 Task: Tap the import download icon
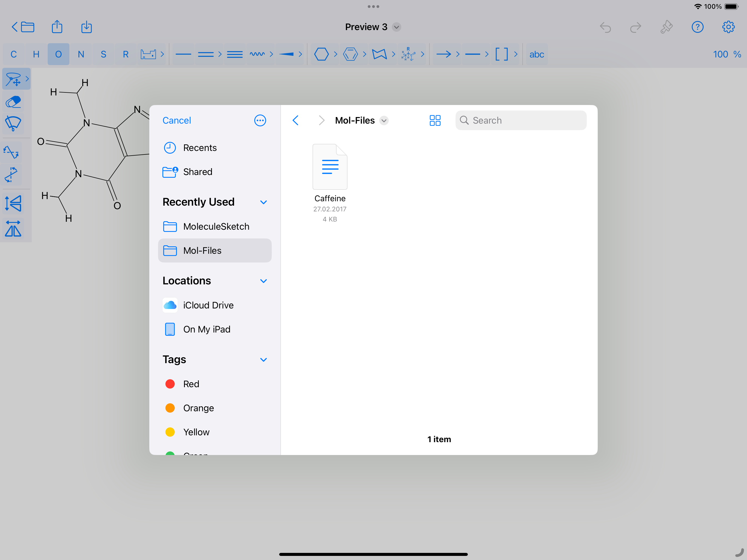(87, 27)
